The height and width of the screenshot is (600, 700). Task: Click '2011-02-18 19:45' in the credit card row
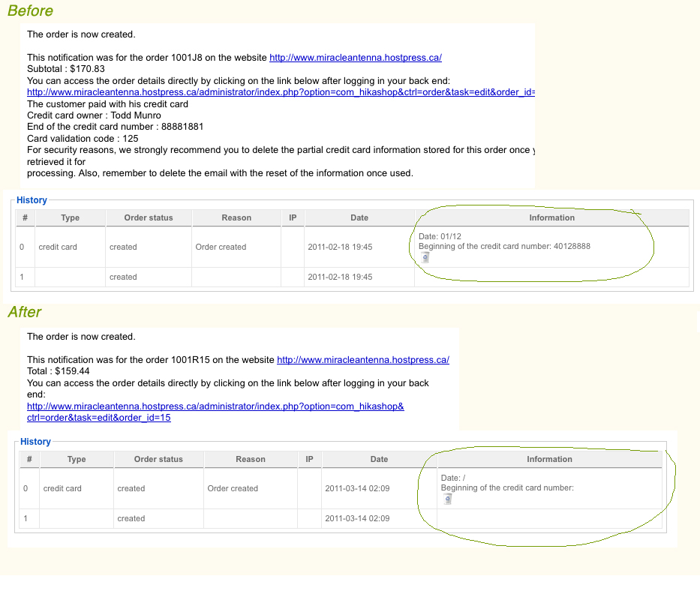pyautogui.click(x=340, y=247)
